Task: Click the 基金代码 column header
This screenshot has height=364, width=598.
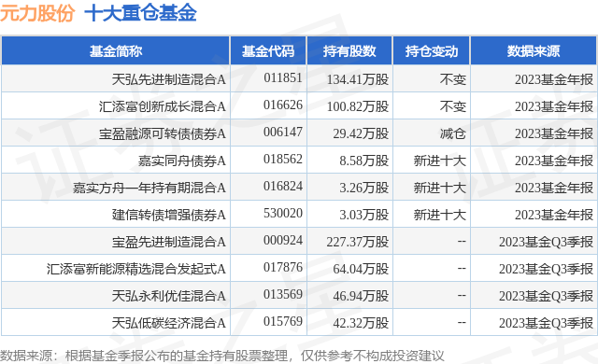Action: point(268,51)
